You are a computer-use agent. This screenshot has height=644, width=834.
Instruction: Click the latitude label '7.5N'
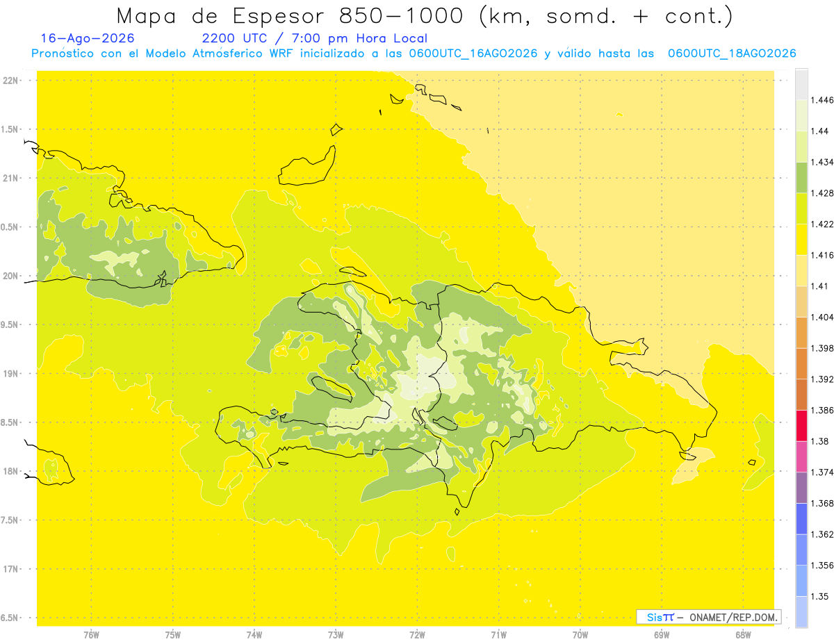pos(10,520)
